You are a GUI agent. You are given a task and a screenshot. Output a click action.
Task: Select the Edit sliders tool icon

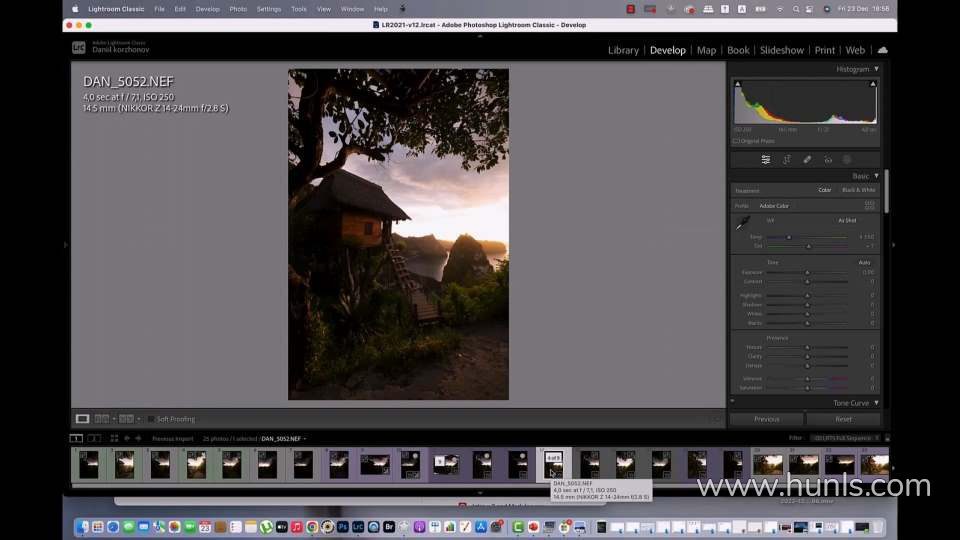766,160
